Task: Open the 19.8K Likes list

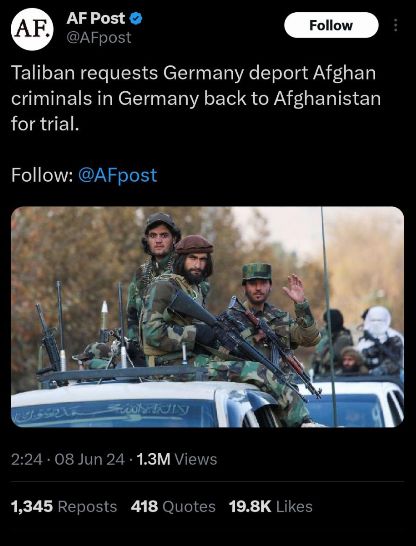Action: click(x=270, y=507)
